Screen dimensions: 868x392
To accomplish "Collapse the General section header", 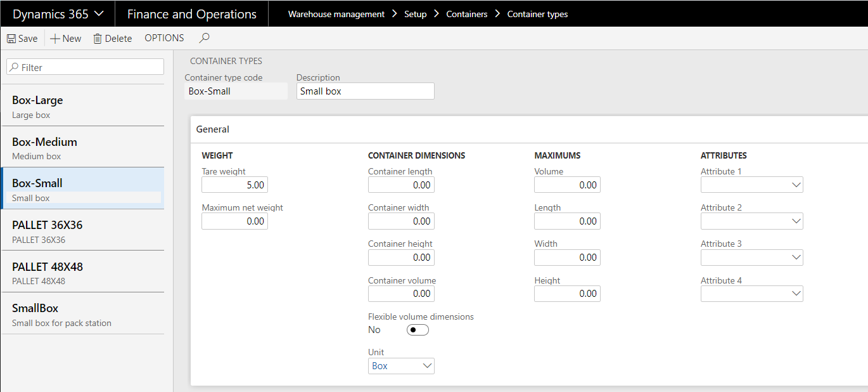I will (213, 129).
